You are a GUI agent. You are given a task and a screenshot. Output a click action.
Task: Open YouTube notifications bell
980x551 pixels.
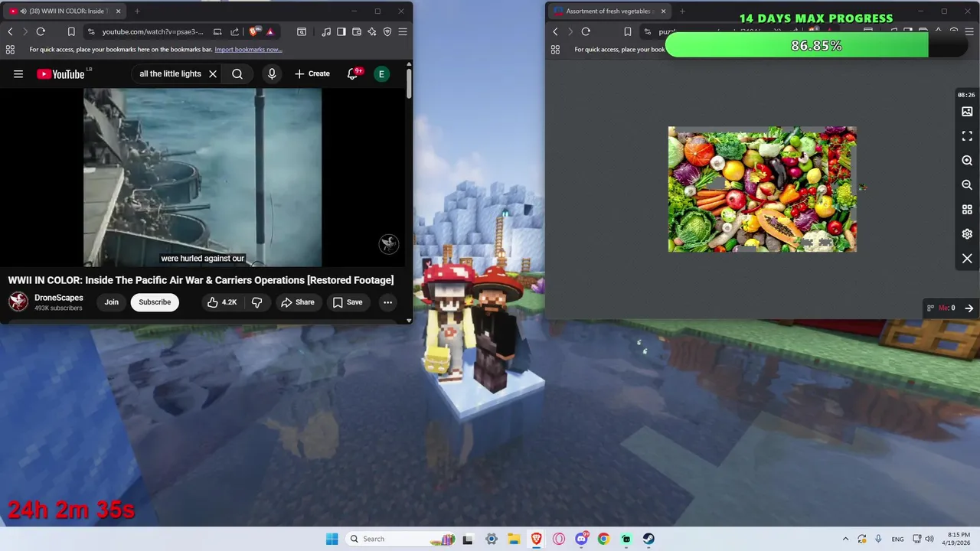click(x=353, y=74)
